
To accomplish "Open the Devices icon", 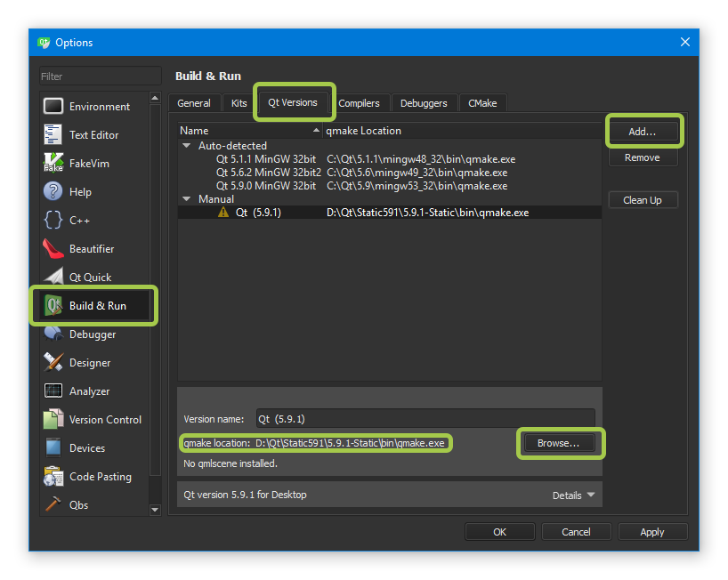I will 53,447.
